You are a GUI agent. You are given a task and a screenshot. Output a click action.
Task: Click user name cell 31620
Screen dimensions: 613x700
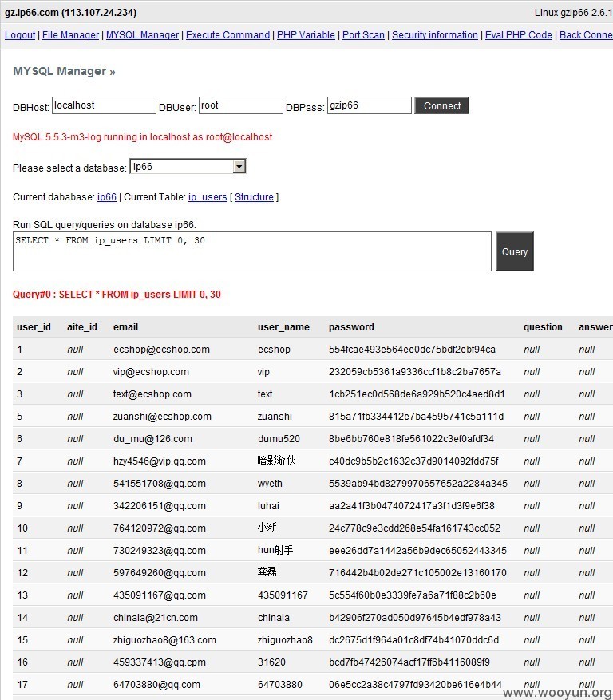click(271, 662)
